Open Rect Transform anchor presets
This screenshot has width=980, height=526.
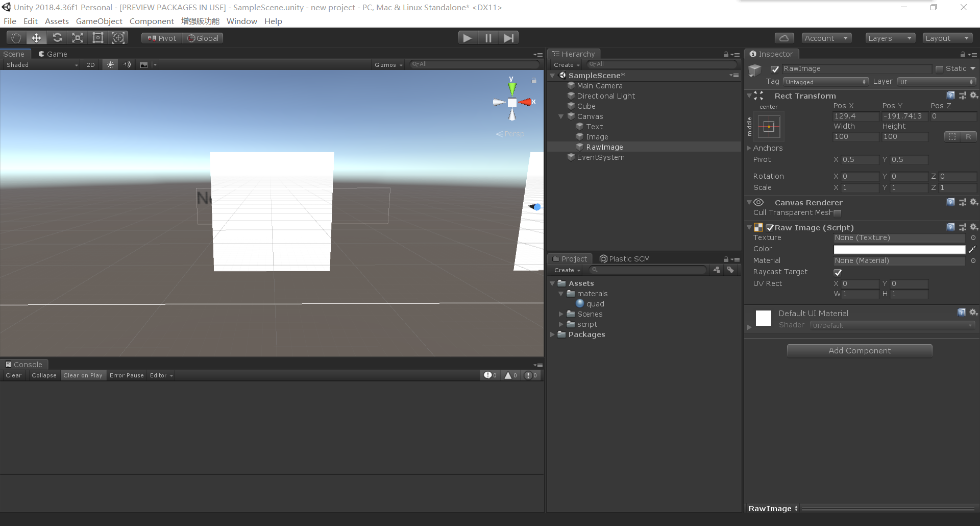[x=769, y=126]
